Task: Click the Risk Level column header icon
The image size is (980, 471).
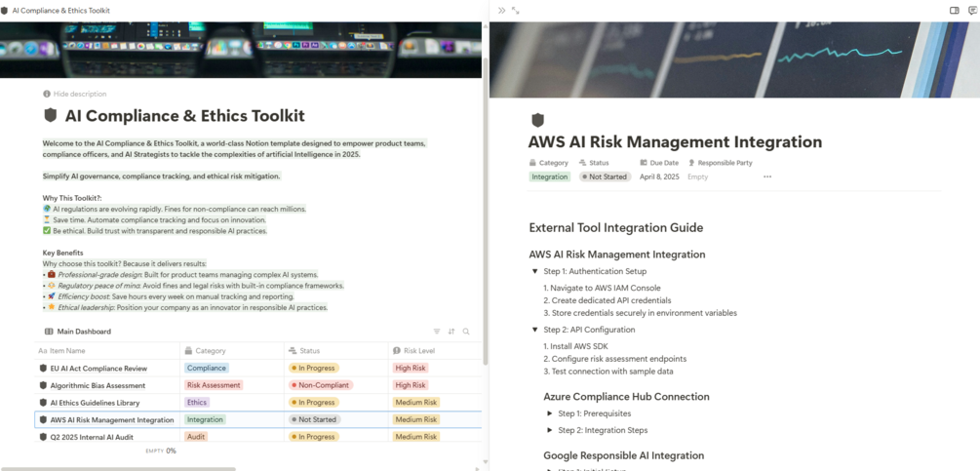Action: [397, 351]
